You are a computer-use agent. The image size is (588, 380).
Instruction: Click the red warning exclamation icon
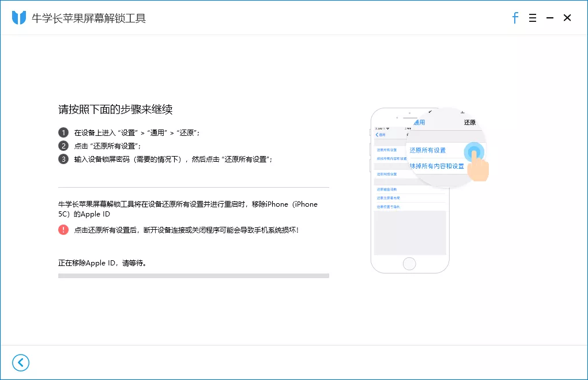63,230
